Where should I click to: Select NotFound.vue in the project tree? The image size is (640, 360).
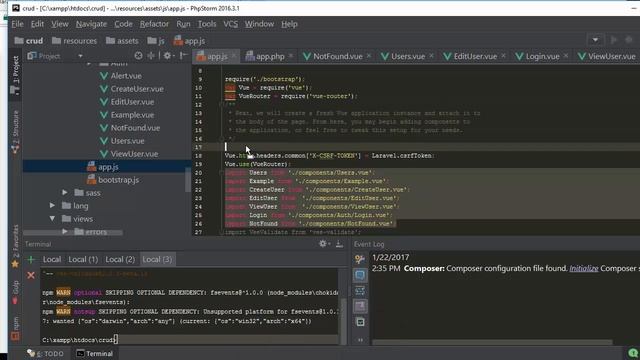point(130,128)
